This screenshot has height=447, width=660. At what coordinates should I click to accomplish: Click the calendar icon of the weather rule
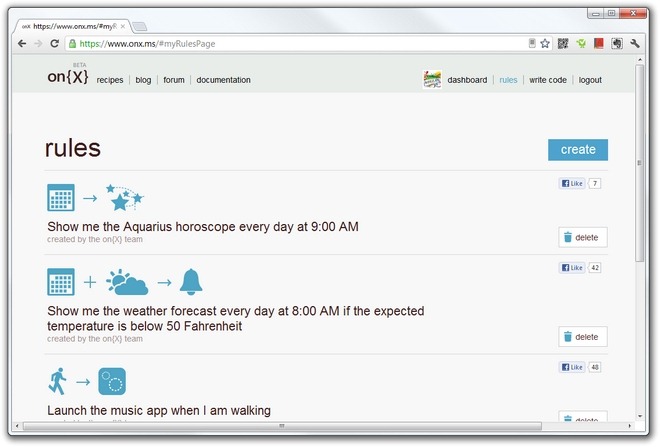pyautogui.click(x=61, y=282)
